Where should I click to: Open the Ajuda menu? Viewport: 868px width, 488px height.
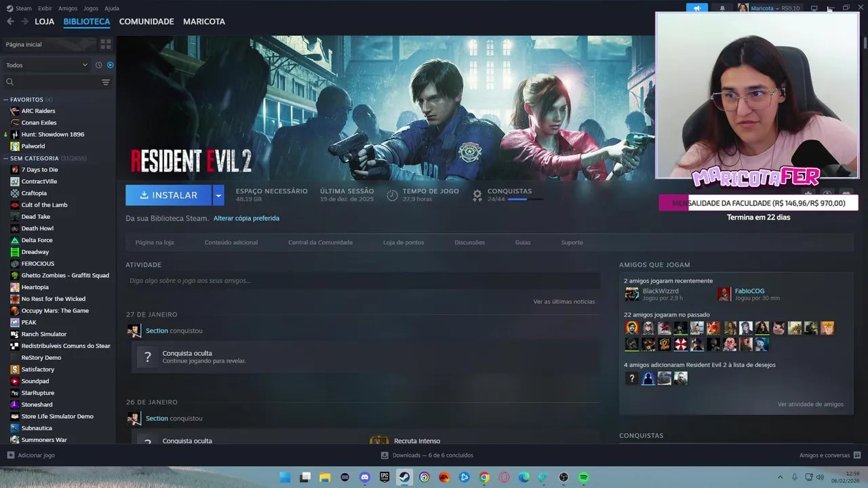112,8
